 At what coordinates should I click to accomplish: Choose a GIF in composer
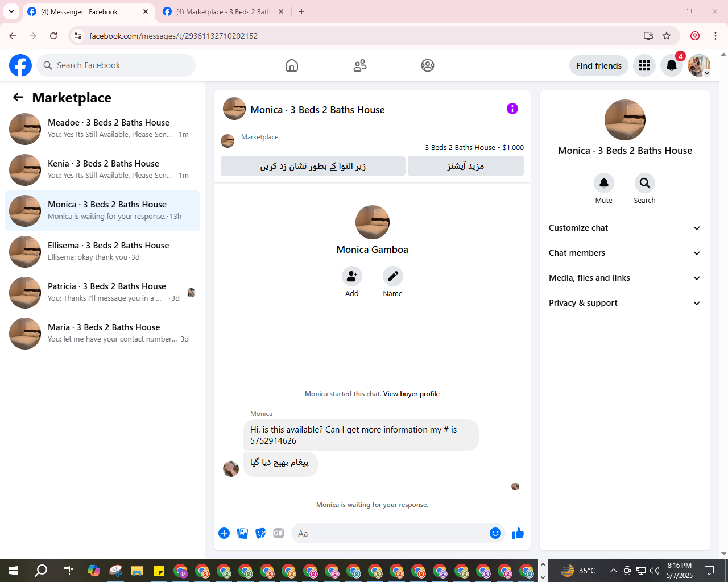click(279, 533)
